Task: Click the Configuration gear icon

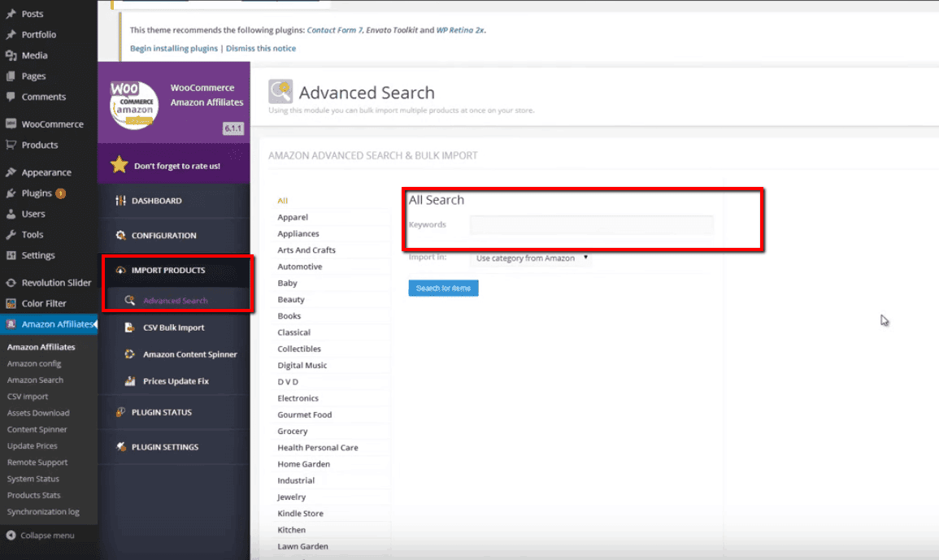Action: coord(120,236)
